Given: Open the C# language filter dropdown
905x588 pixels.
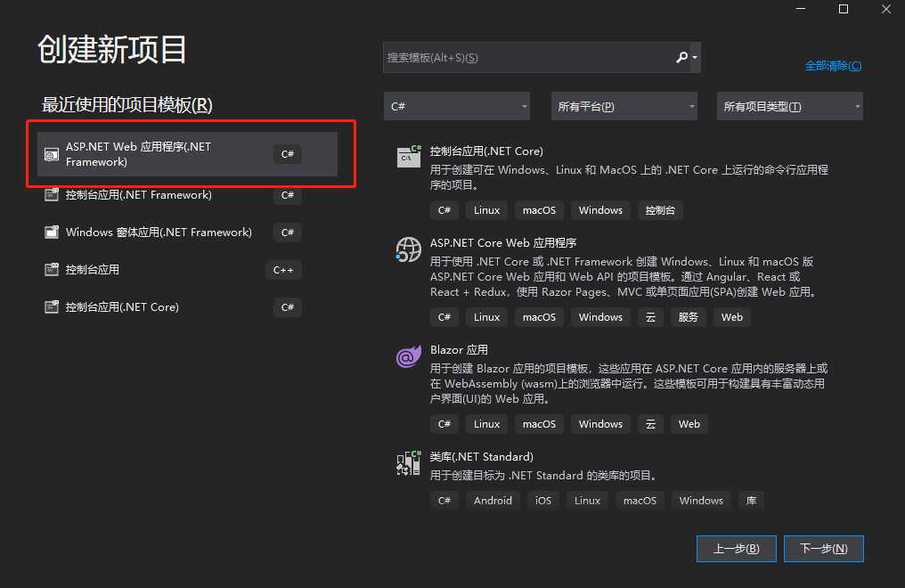Looking at the screenshot, I should pyautogui.click(x=457, y=106).
